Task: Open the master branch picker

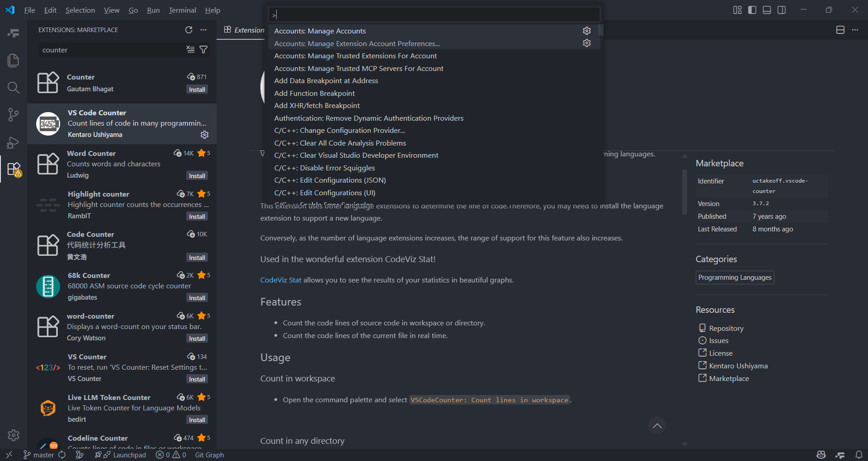Action: click(x=39, y=455)
